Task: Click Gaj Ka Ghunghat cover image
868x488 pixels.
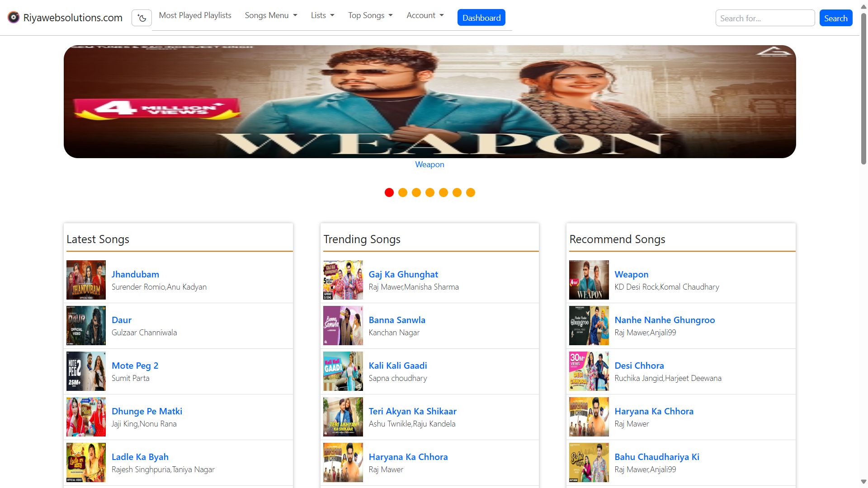Action: [x=343, y=280]
